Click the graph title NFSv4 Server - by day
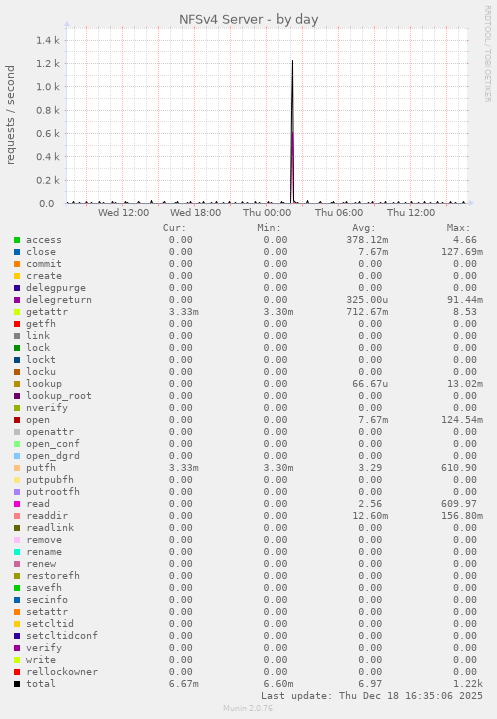Viewport: 497px width, 719px height. (248, 20)
